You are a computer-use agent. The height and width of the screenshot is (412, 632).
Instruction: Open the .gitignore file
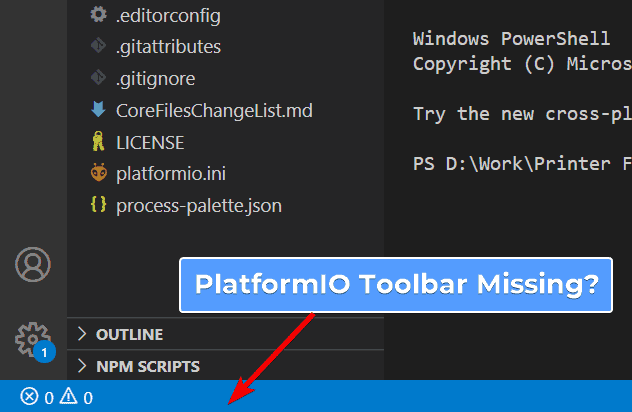click(x=155, y=79)
